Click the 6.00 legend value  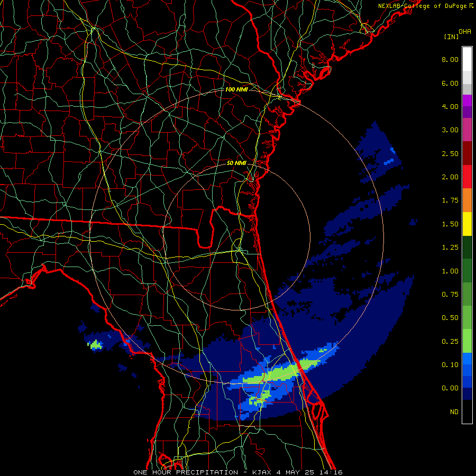coord(450,83)
